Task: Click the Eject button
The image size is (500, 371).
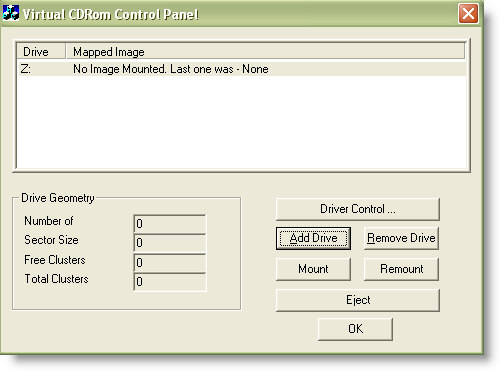Action: point(358,300)
